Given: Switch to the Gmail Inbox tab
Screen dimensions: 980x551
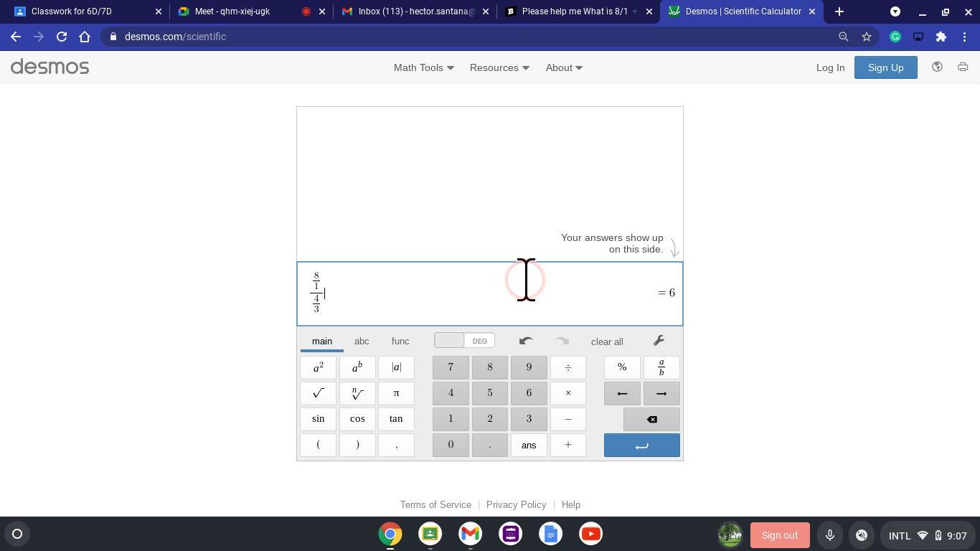Looking at the screenshot, I should tap(413, 11).
